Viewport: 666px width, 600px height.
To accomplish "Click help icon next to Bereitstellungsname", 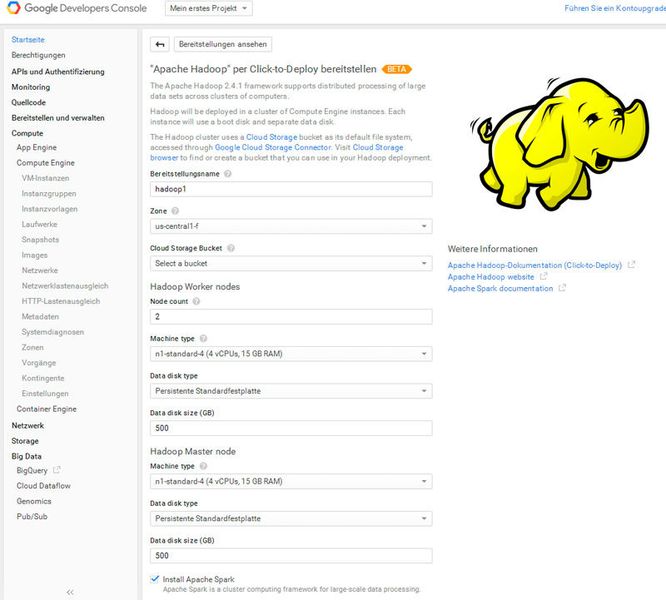I will (228, 174).
